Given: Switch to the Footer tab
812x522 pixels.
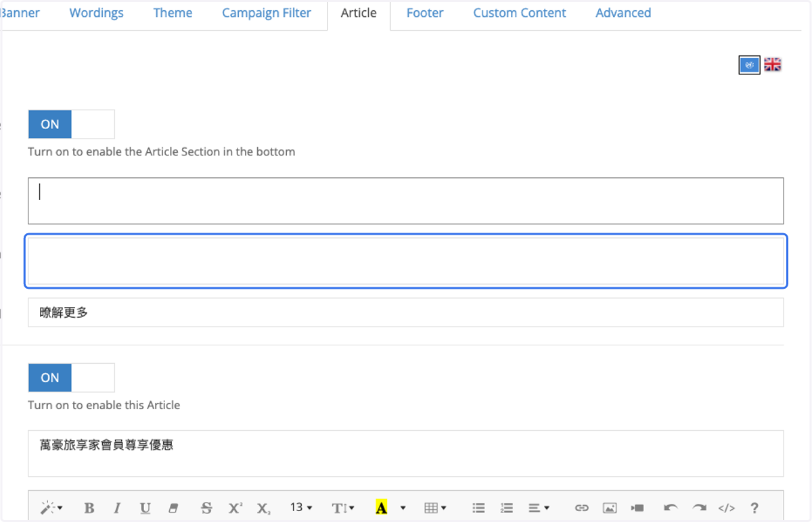Looking at the screenshot, I should (x=425, y=13).
